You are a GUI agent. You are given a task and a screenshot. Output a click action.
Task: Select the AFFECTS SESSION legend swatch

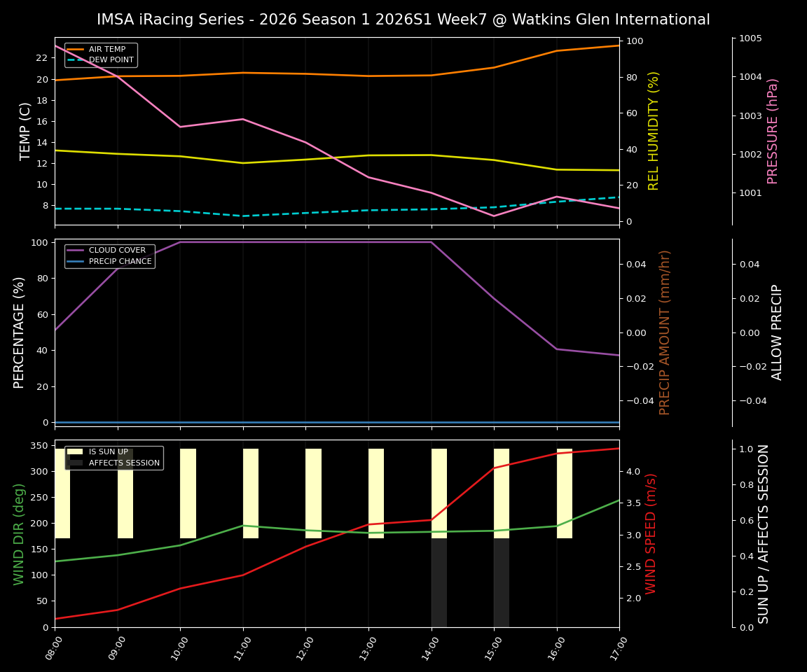point(74,462)
